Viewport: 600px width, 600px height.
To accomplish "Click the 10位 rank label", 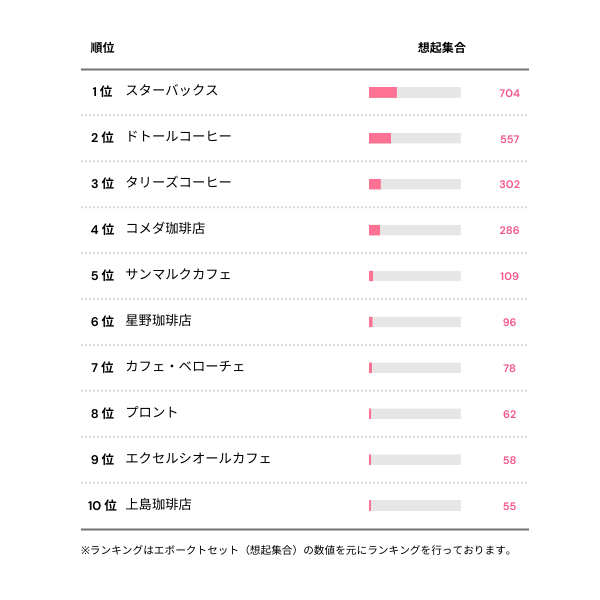I will pos(102,506).
